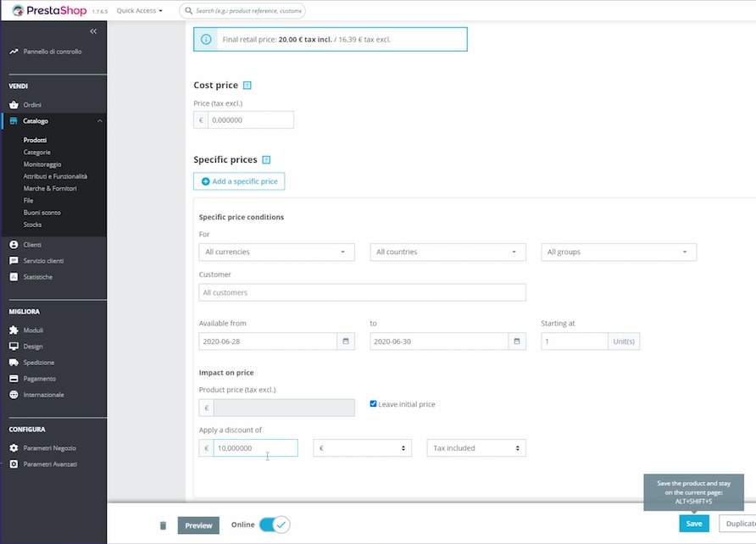Open the Quick Access menu
This screenshot has width=756, height=544.
139,11
